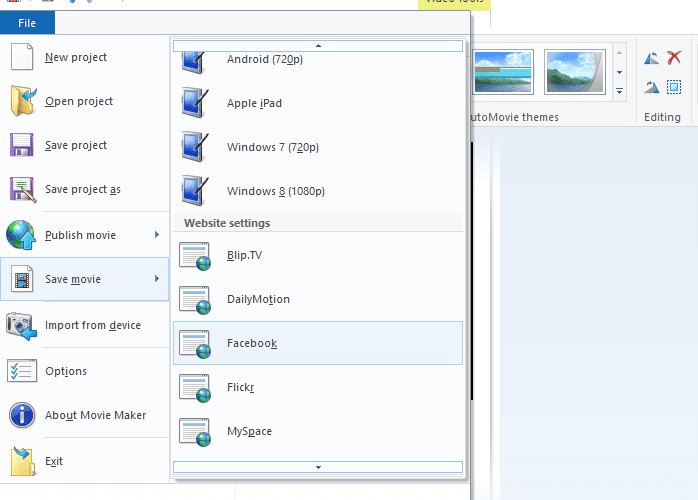Viewport: 698px width, 500px height.
Task: Select the Windows 7 (720p) setting
Action: tap(318, 147)
